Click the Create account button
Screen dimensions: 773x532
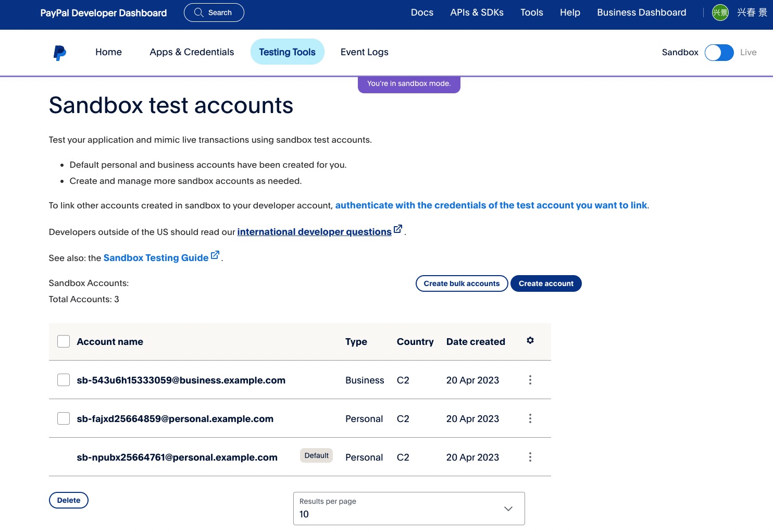(x=546, y=283)
